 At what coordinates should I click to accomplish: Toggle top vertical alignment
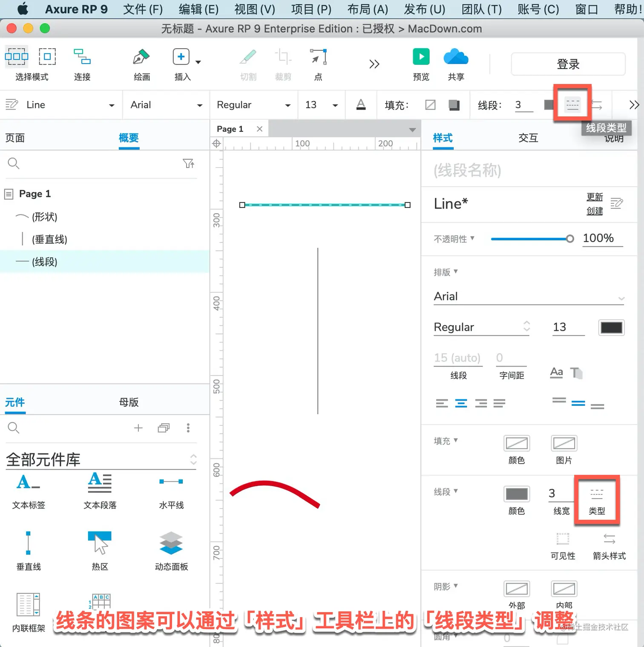pyautogui.click(x=559, y=401)
